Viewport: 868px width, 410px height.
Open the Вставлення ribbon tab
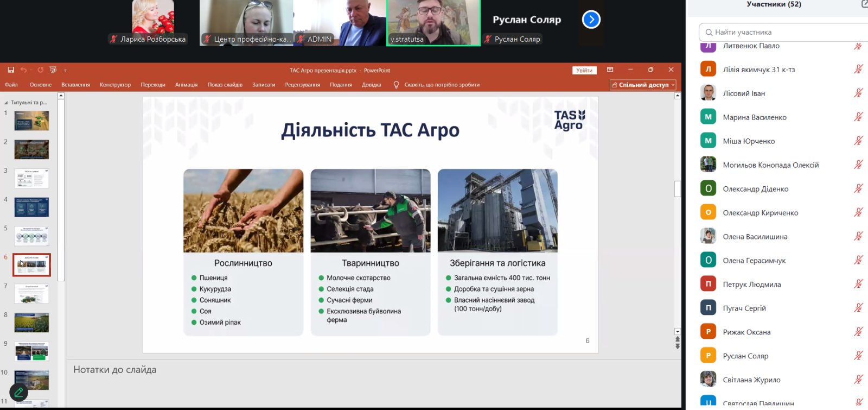(x=75, y=85)
